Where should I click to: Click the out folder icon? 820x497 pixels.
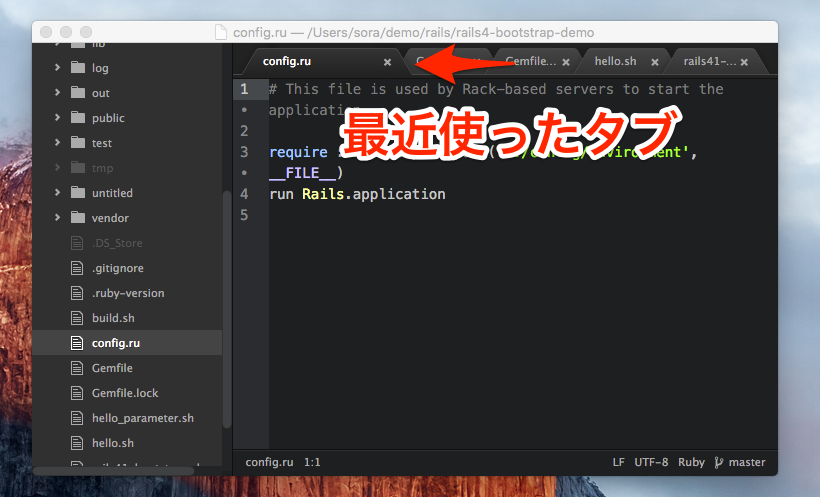(78, 93)
